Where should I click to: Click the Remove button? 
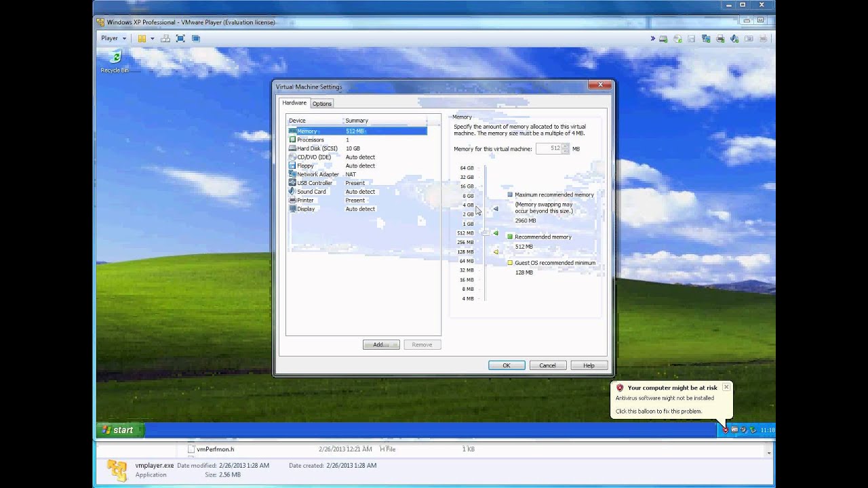(422, 345)
